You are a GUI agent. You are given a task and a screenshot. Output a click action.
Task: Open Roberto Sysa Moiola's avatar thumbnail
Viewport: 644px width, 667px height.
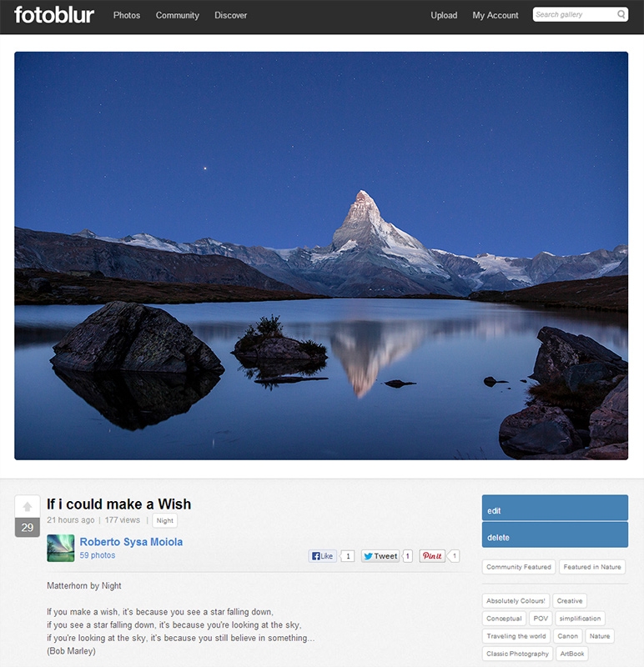(60, 549)
